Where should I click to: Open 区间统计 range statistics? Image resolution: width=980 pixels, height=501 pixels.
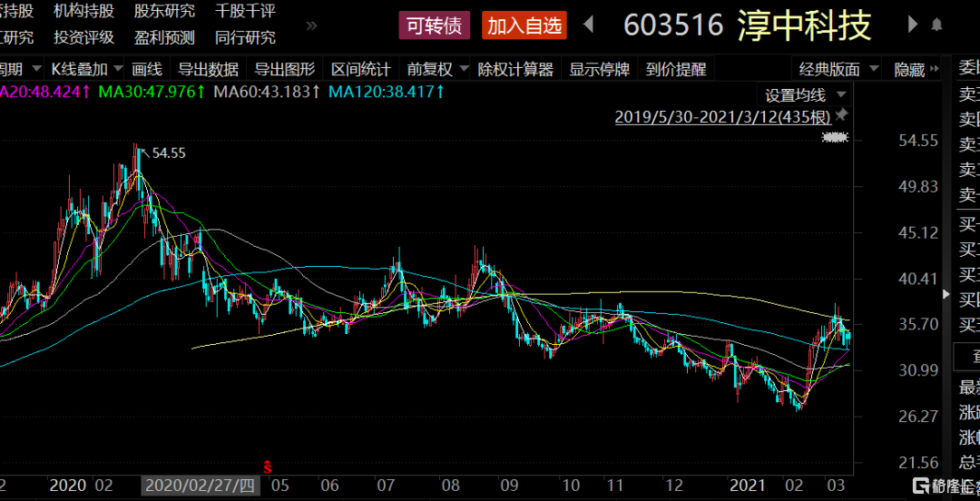point(361,69)
